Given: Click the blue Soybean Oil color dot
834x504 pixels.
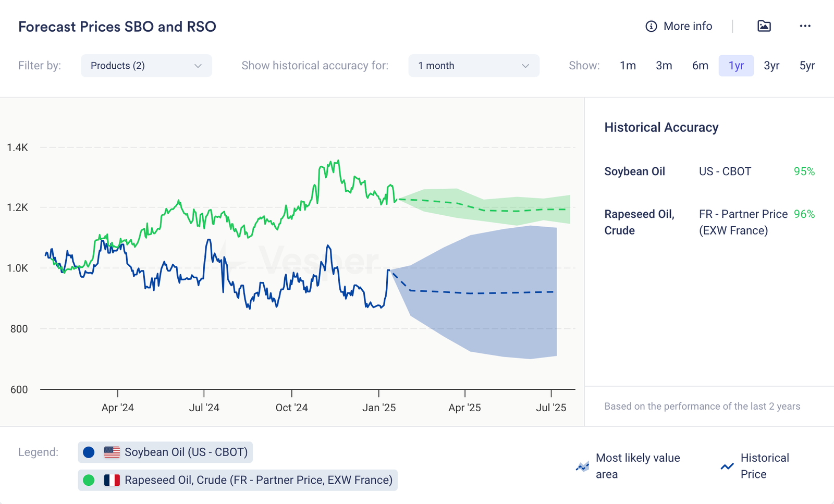Looking at the screenshot, I should coord(89,452).
